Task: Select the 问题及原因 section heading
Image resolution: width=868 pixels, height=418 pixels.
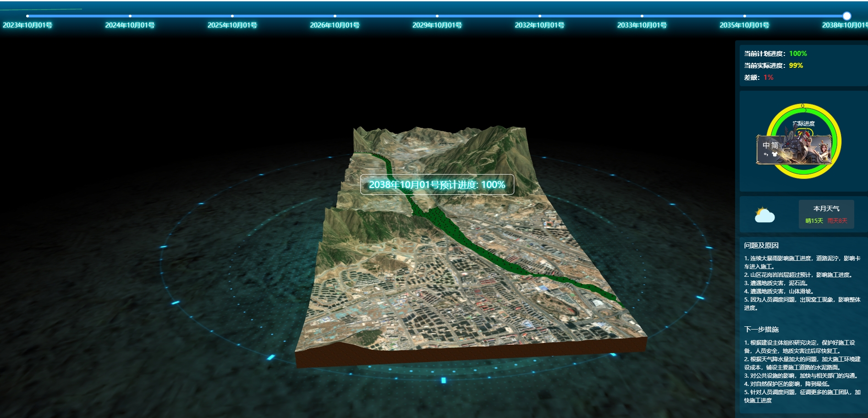Action: tap(761, 246)
